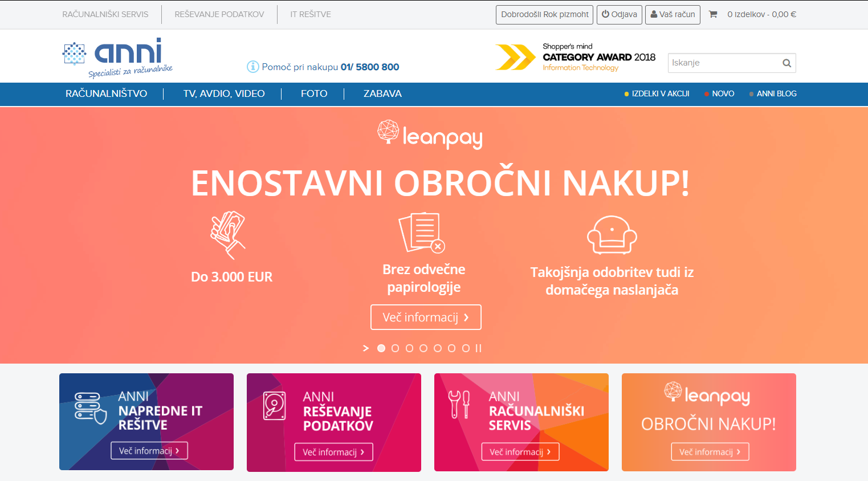Open the REŠEVANJE PODATKOV top link
Image resolution: width=868 pixels, height=481 pixels.
pyautogui.click(x=219, y=14)
